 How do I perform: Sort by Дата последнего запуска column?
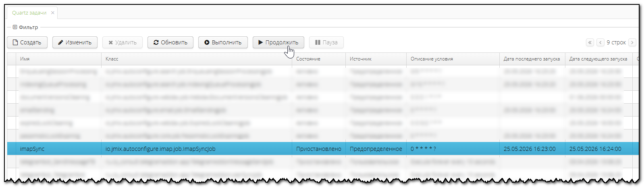pos(532,59)
